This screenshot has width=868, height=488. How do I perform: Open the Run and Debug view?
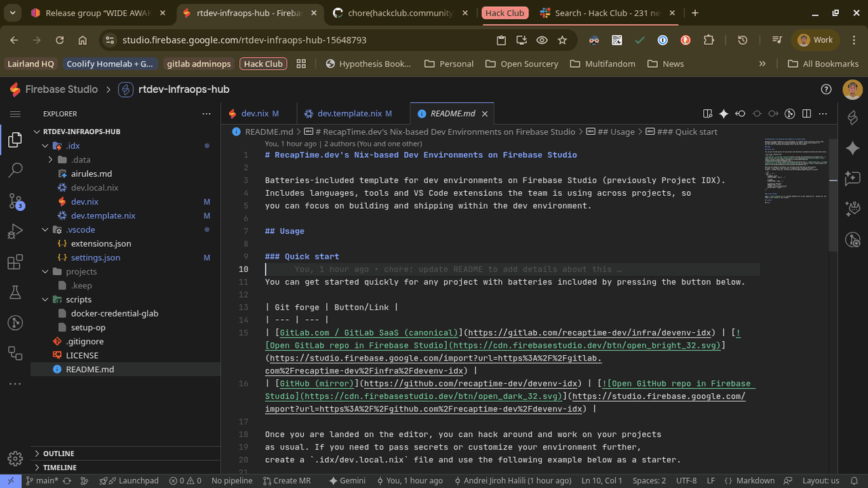tap(15, 232)
